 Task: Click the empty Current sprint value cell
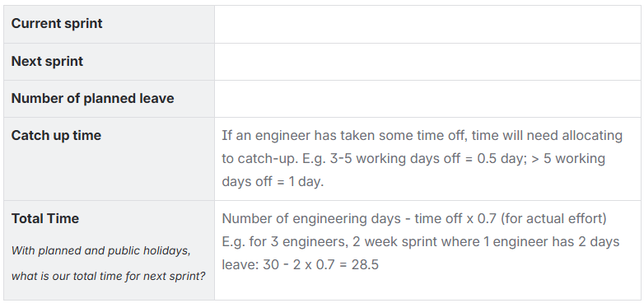[427, 24]
